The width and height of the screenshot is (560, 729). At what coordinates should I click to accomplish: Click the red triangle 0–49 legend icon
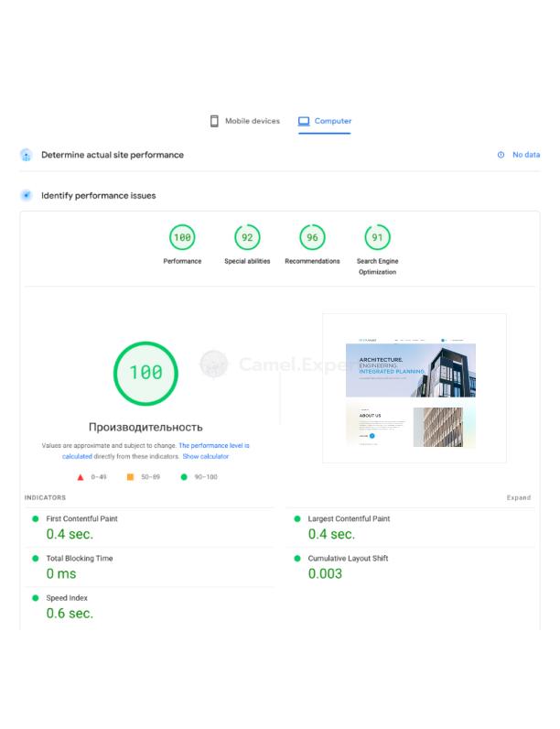[x=81, y=477]
